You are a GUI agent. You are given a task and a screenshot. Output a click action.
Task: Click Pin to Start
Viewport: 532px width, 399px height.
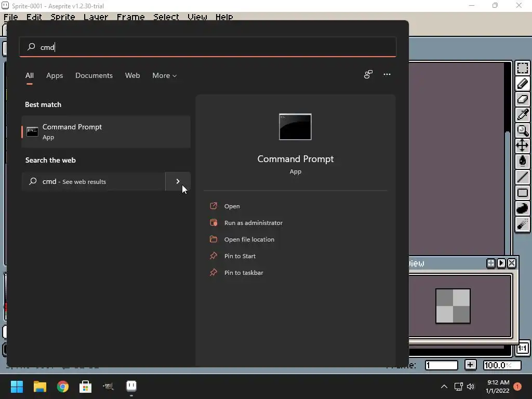240,256
